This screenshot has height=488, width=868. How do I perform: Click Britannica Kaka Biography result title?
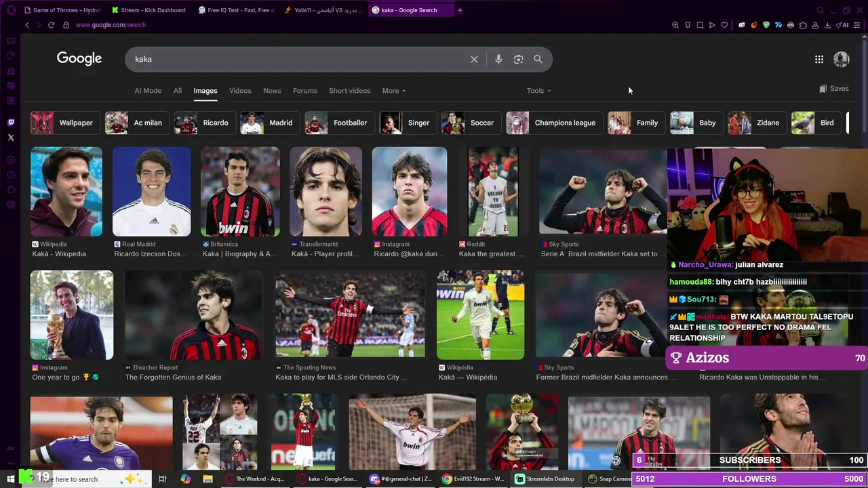239,254
